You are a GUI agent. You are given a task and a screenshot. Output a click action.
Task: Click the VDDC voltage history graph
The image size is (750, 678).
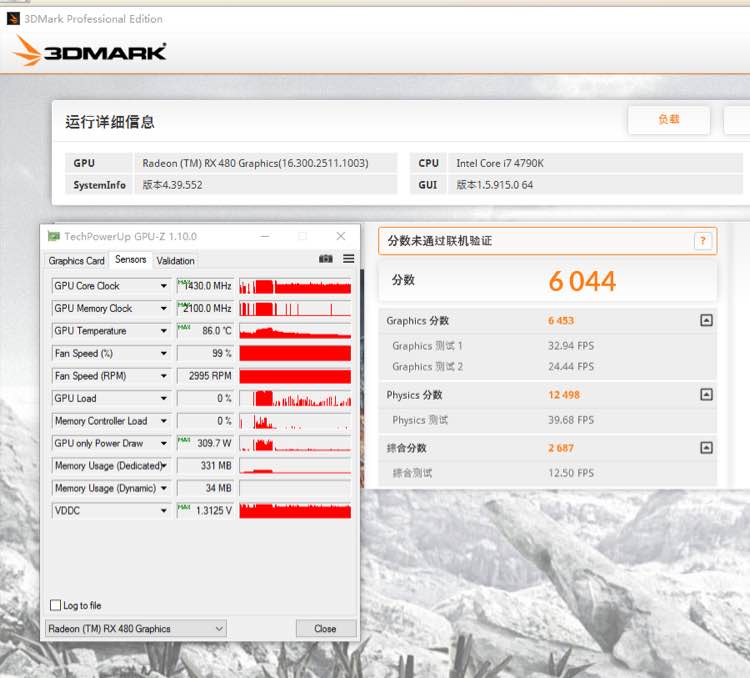point(295,511)
